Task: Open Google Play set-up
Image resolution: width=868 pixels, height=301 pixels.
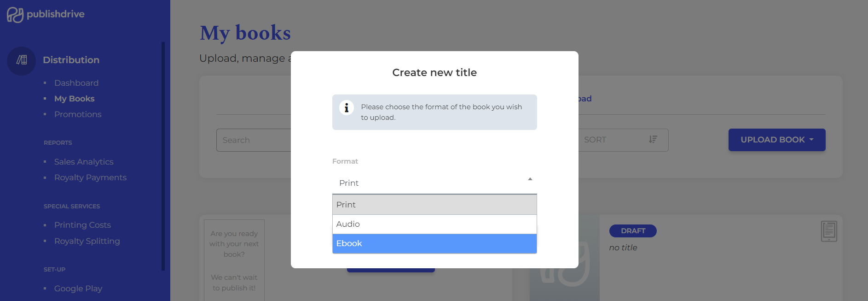Action: pyautogui.click(x=78, y=289)
